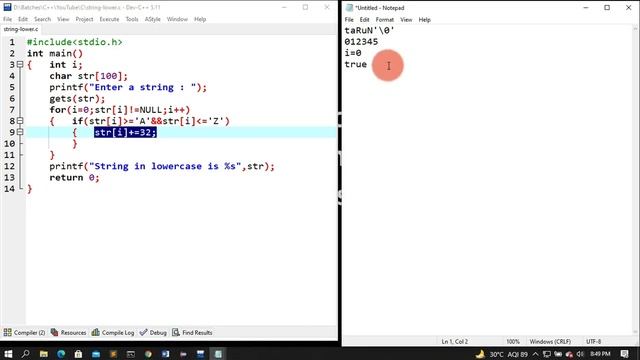Click Notepad 100% zoom status entry

pos(513,342)
